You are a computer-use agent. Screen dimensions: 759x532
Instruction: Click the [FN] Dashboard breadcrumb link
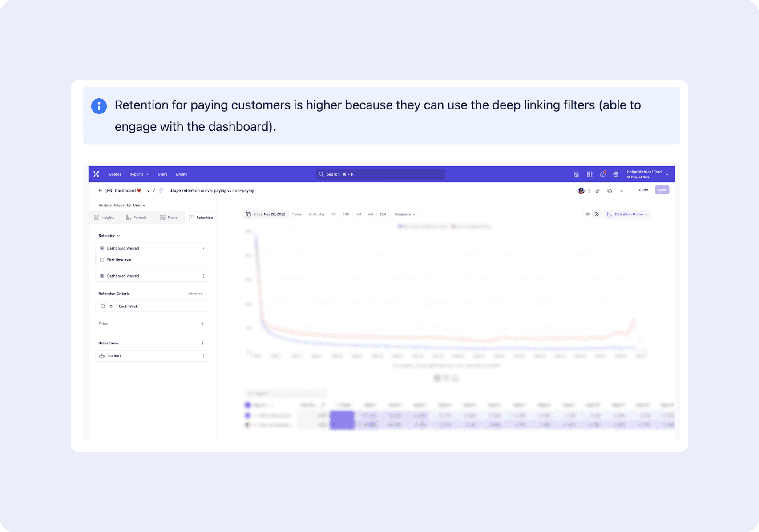click(x=123, y=191)
